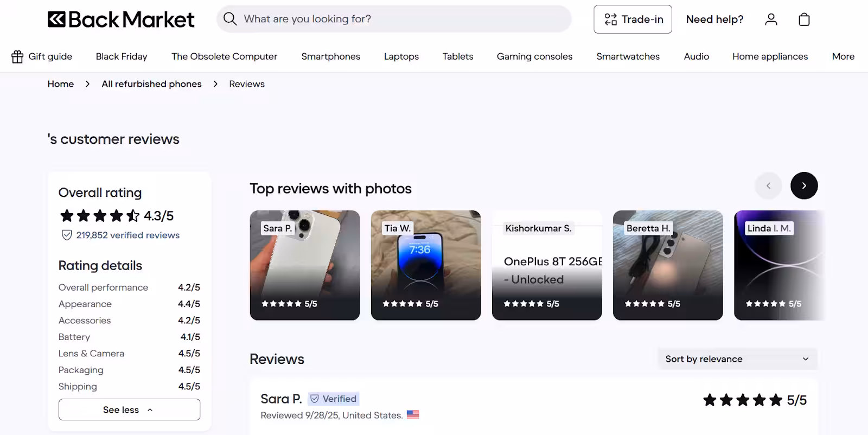The height and width of the screenshot is (435, 868).
Task: Click the Back Market logo
Action: tap(120, 20)
